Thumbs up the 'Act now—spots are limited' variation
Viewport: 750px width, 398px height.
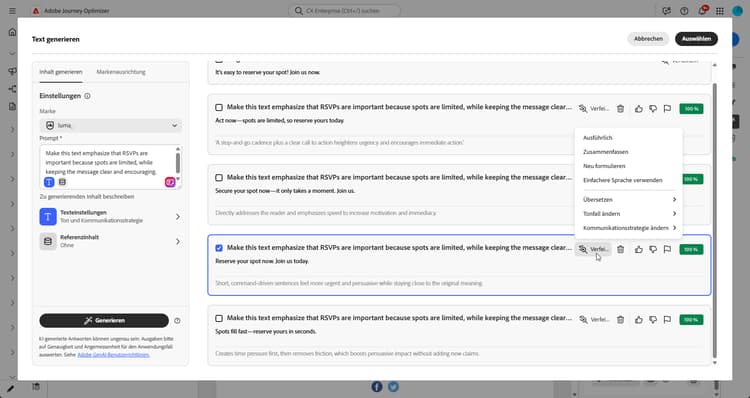[x=639, y=109]
